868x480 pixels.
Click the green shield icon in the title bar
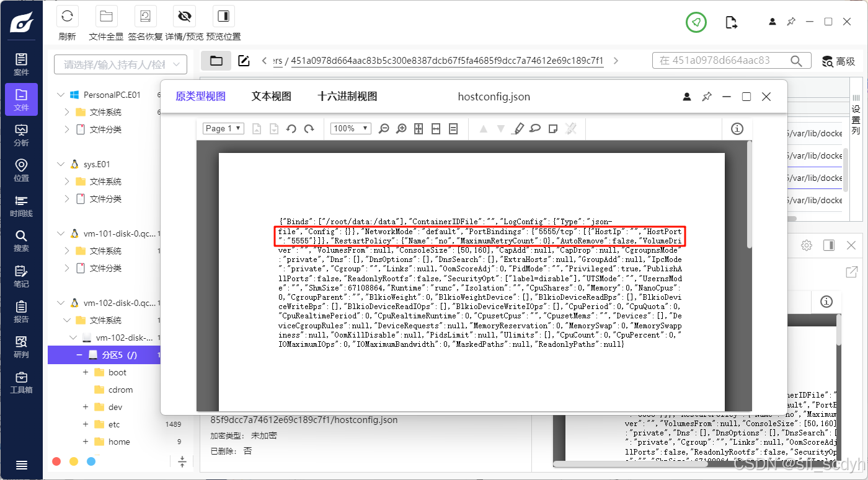[696, 22]
